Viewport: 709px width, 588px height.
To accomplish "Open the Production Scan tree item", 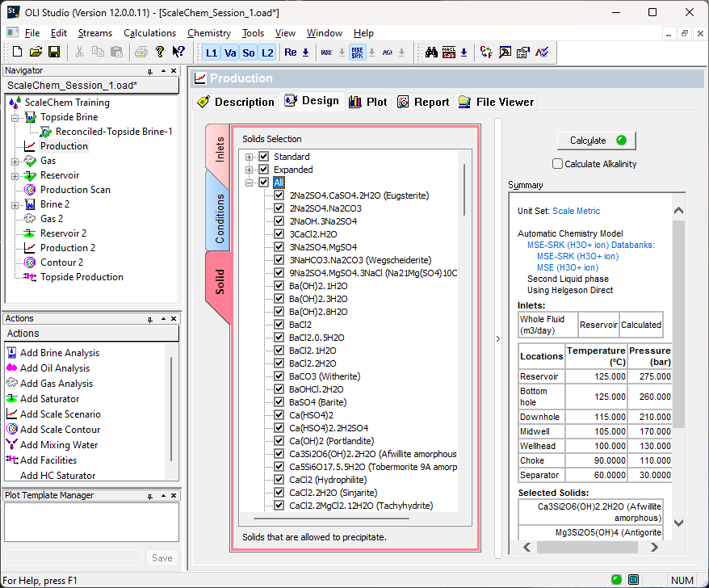I will pos(75,190).
